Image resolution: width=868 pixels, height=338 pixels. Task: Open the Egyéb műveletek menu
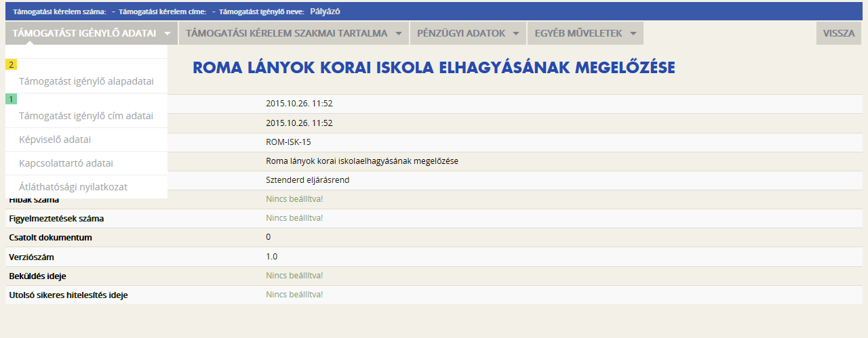tap(585, 33)
